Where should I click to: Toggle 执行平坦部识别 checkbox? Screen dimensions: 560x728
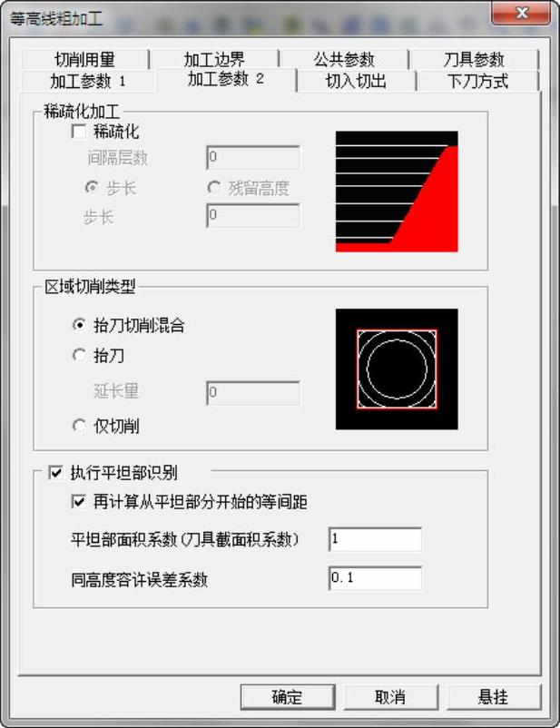point(56,473)
